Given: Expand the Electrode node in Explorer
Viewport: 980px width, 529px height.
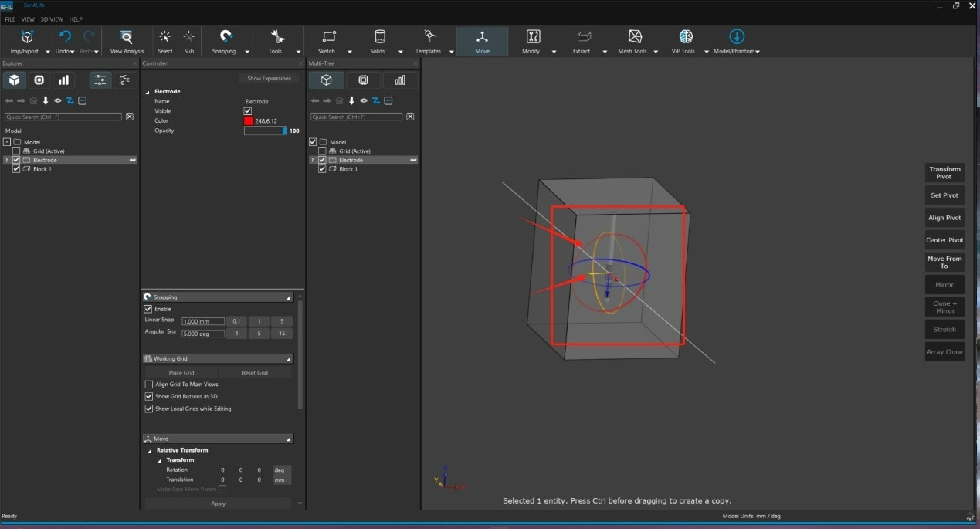Looking at the screenshot, I should [x=7, y=160].
